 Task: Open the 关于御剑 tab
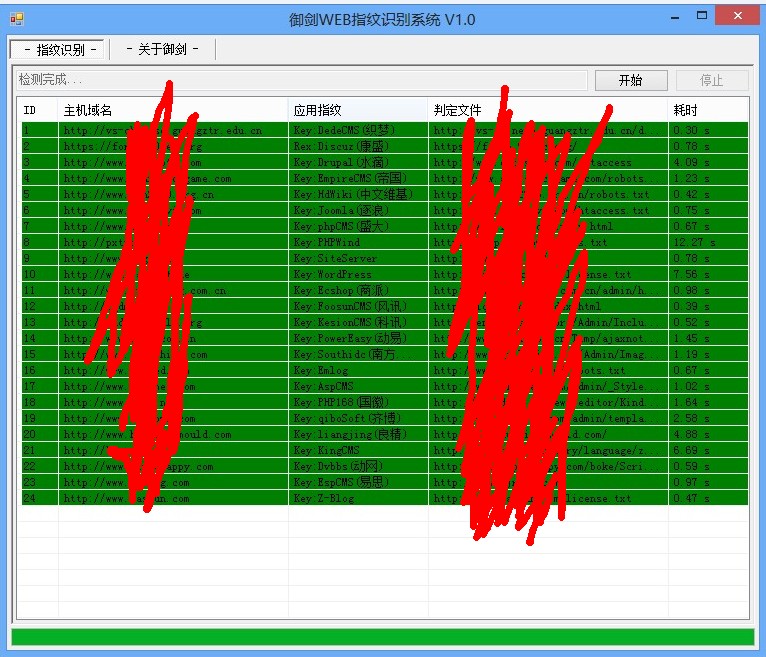162,49
